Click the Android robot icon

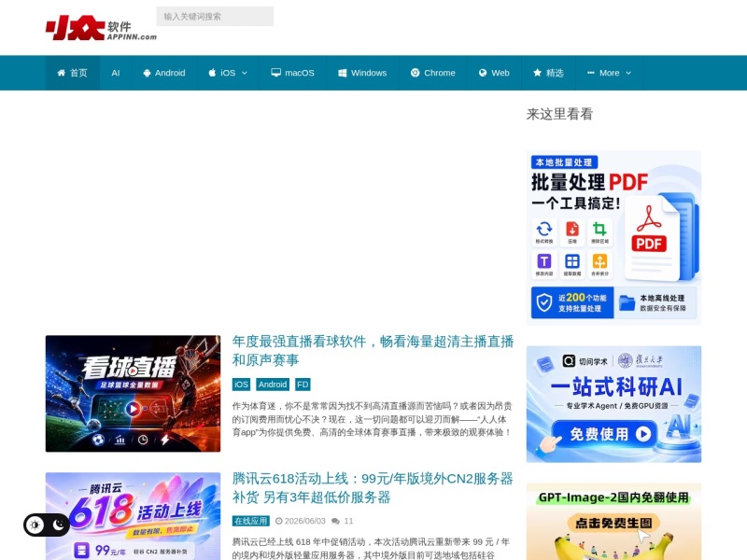coord(147,73)
